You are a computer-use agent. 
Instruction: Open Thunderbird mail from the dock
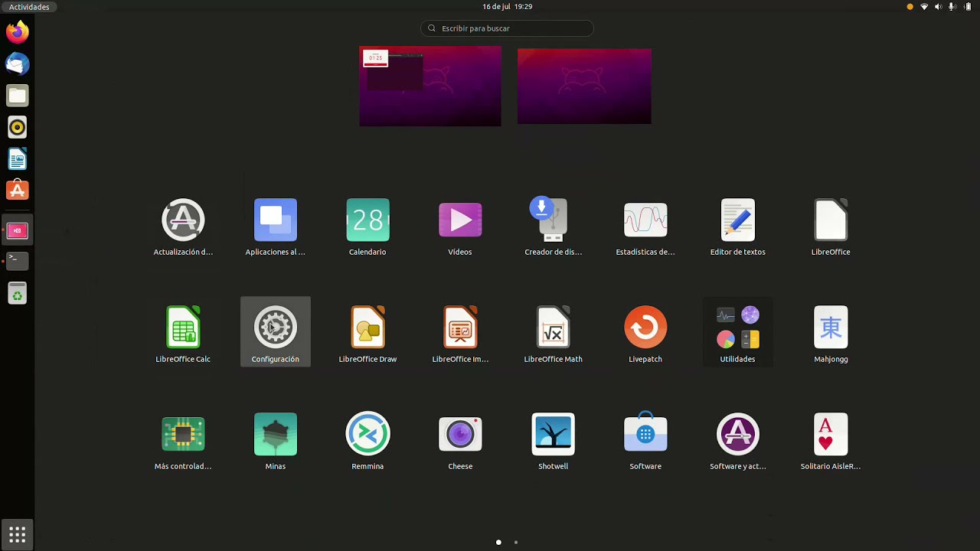click(x=17, y=64)
